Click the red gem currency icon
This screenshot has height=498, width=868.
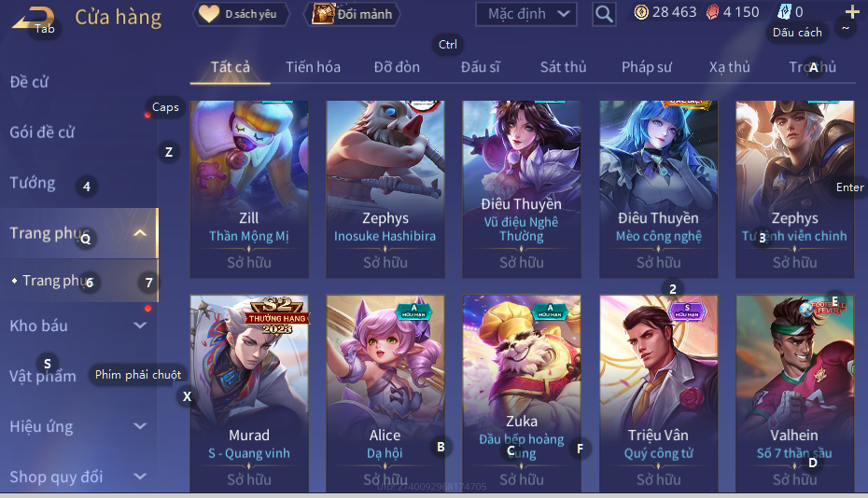(712, 11)
